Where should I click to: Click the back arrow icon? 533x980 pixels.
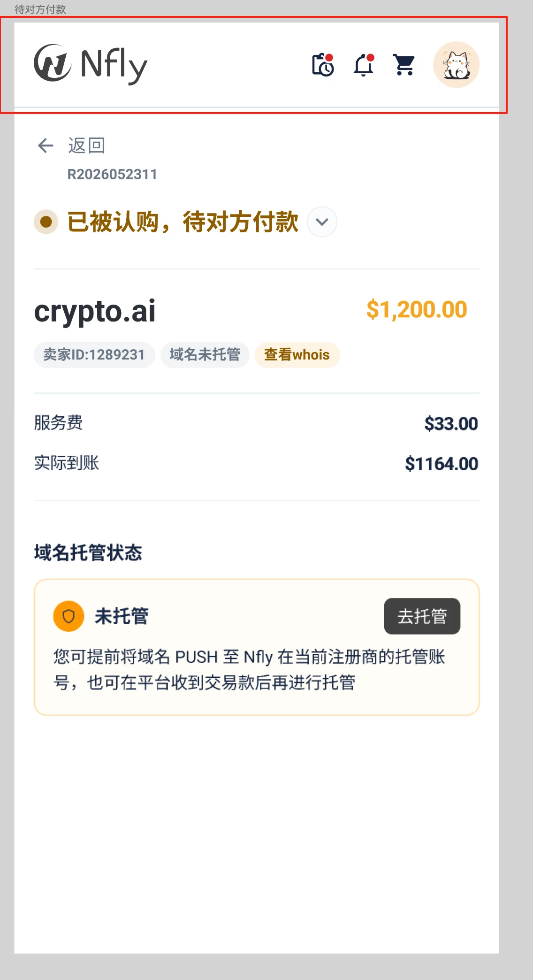[x=46, y=145]
